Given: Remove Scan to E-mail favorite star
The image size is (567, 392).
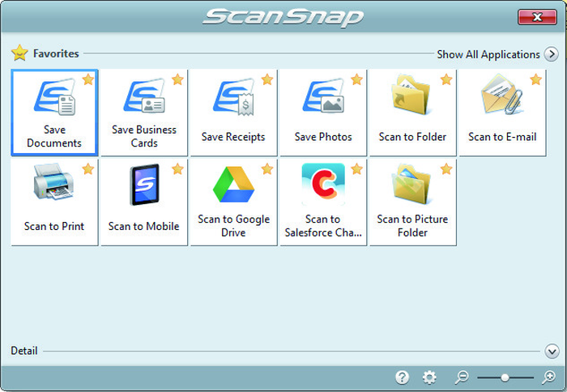Looking at the screenshot, I should [536, 79].
